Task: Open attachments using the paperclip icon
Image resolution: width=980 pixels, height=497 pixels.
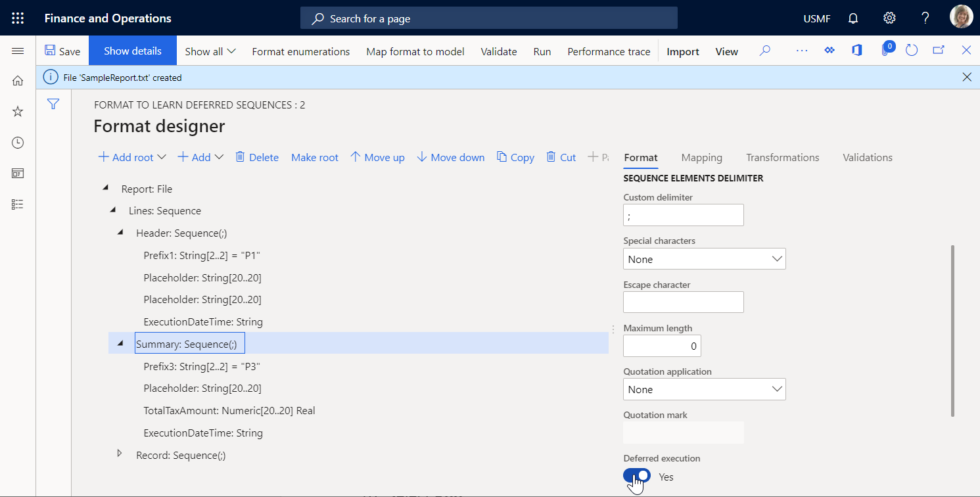Action: [x=884, y=50]
